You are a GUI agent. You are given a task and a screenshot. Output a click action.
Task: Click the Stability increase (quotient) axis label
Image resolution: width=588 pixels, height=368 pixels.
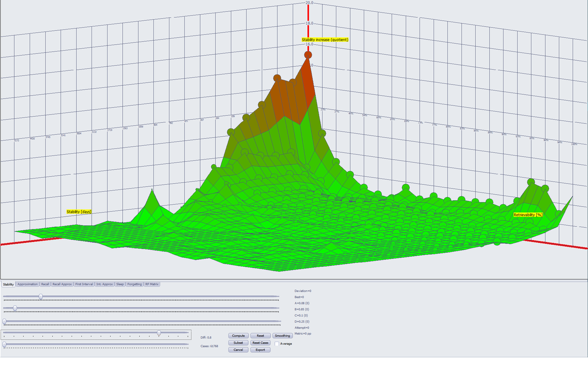(325, 40)
